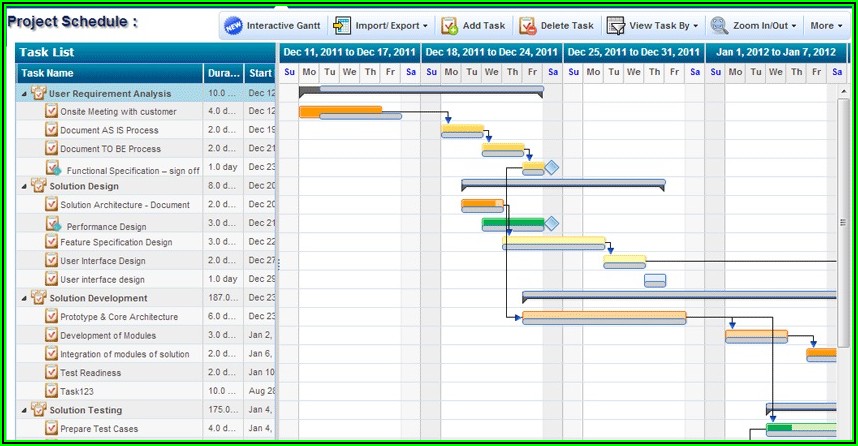Click the Delete Task icon
This screenshot has height=446, width=858.
pos(527,26)
